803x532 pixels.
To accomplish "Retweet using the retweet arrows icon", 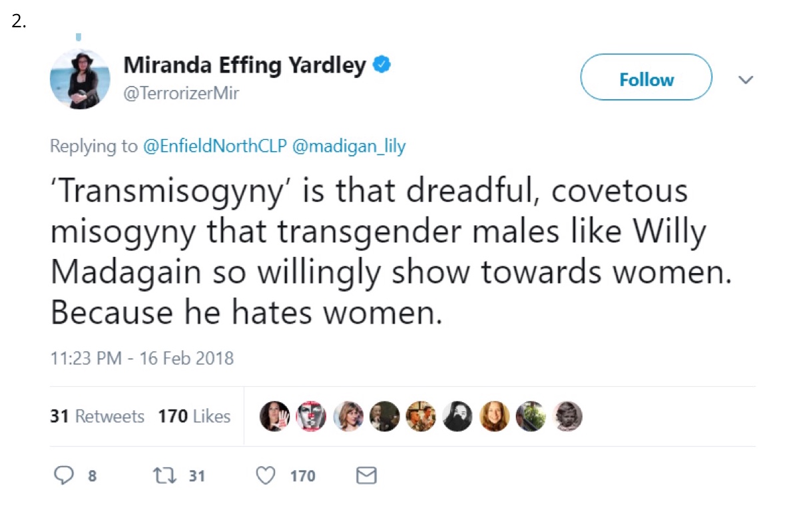I will tap(162, 475).
